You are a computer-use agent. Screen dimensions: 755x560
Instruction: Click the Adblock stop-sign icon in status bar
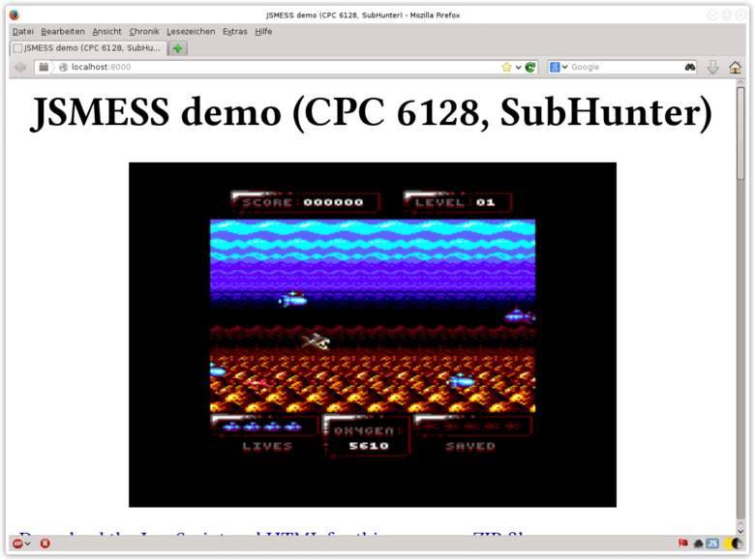[17, 544]
